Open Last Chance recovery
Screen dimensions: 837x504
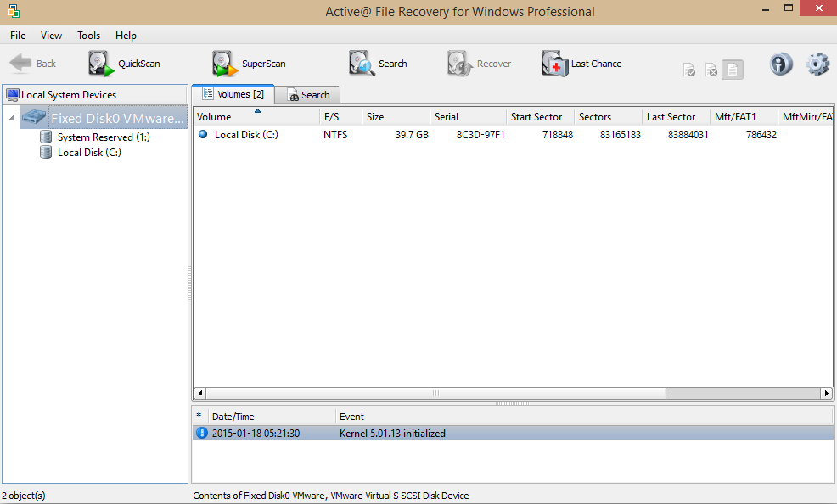pyautogui.click(x=581, y=64)
